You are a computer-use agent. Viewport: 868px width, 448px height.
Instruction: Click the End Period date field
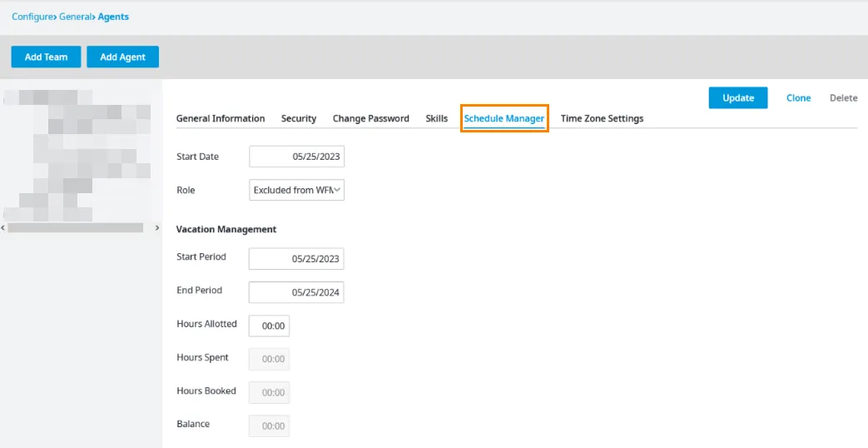tap(296, 292)
